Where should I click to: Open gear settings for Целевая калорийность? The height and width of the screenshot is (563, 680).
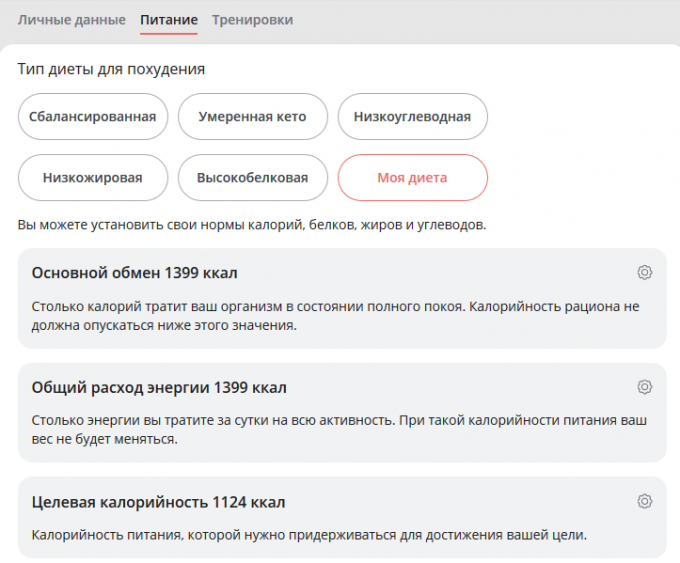click(645, 501)
